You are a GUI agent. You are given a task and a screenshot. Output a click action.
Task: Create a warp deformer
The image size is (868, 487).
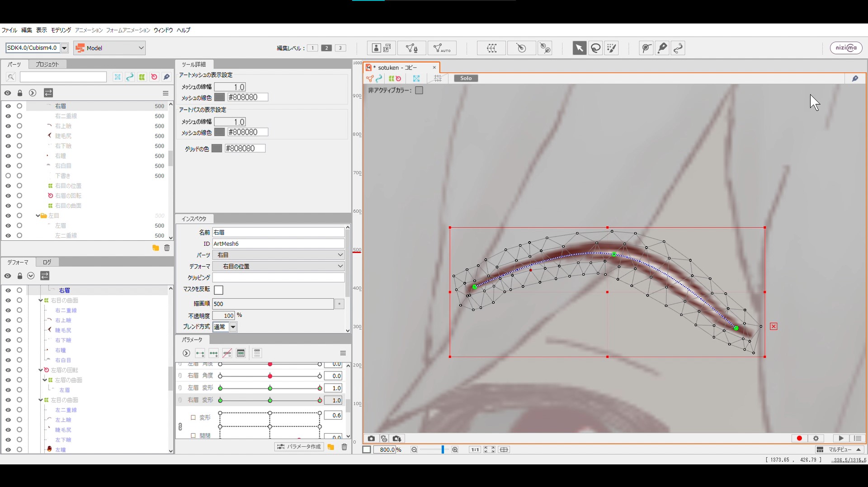point(491,48)
